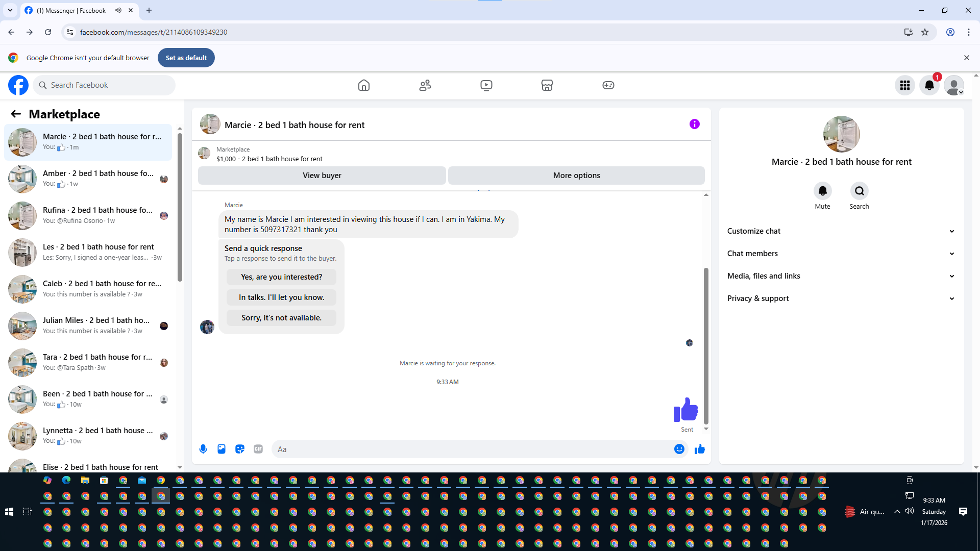Click the conversation list scrollbar
The height and width of the screenshot is (551, 980).
tap(180, 207)
